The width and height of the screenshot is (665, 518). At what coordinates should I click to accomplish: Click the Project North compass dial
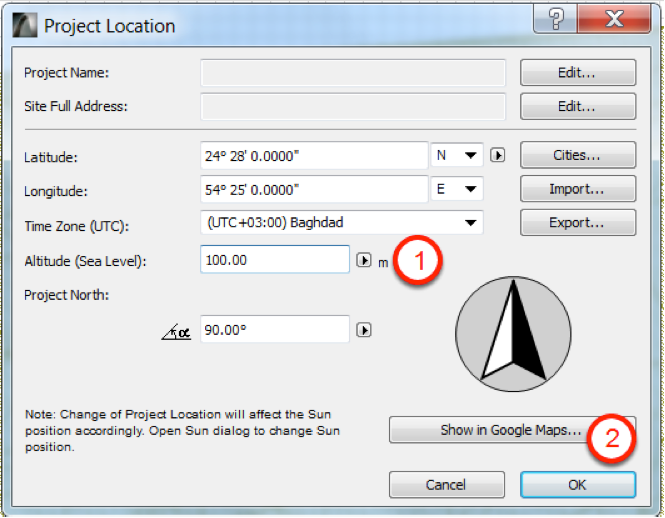(513, 334)
